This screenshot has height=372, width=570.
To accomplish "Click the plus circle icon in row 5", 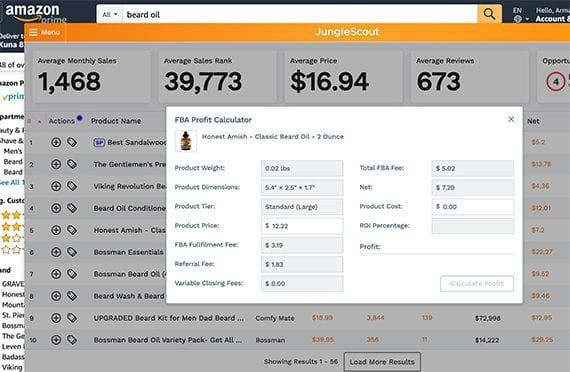I will (56, 230).
